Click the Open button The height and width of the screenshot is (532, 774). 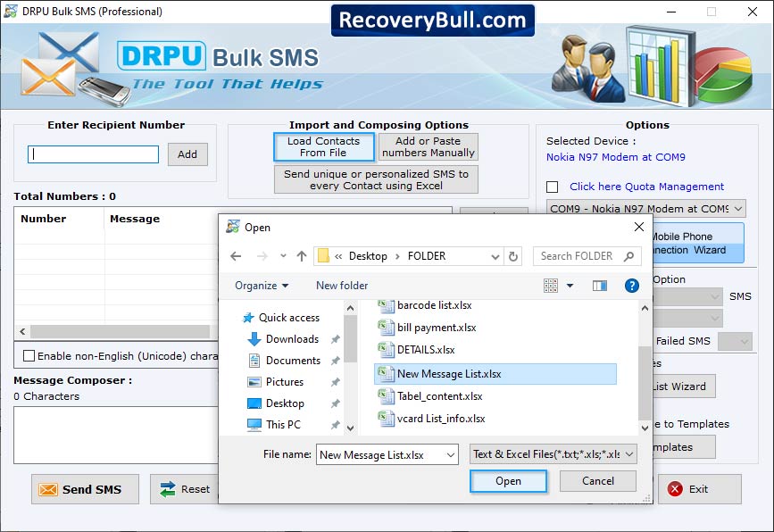[x=508, y=481]
